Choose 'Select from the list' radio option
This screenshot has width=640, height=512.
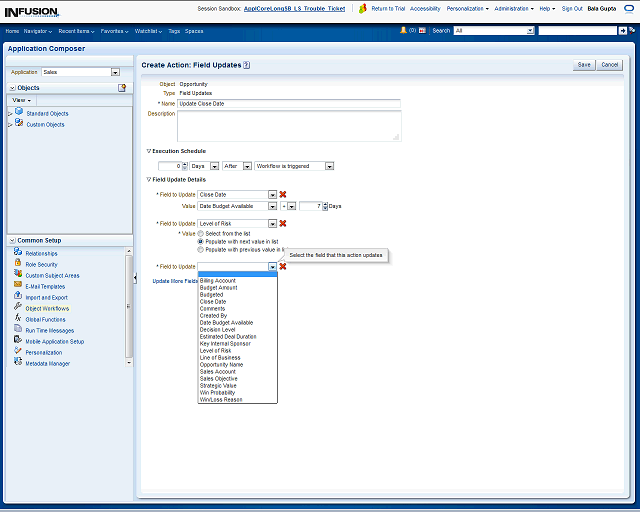[200, 233]
